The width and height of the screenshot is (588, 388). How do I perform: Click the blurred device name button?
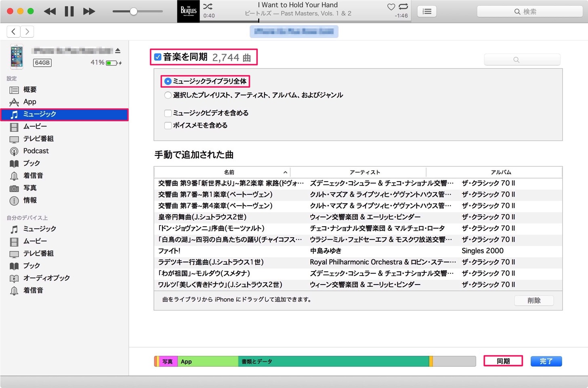tap(294, 32)
